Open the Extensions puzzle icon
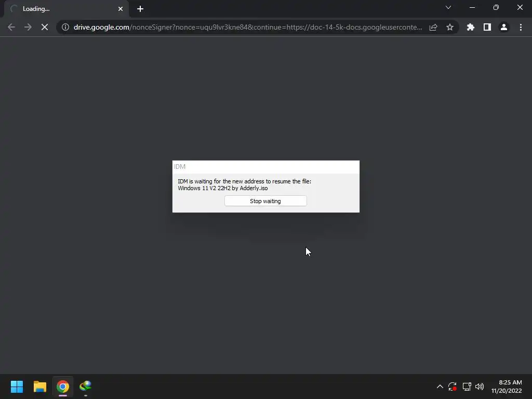 (x=471, y=27)
